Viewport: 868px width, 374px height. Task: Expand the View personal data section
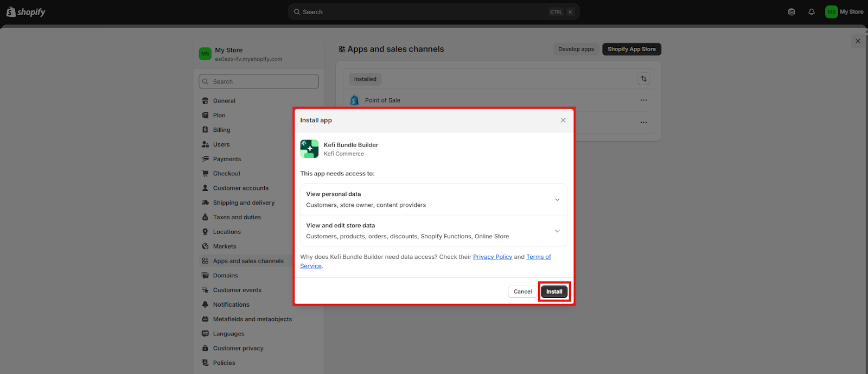click(x=557, y=200)
